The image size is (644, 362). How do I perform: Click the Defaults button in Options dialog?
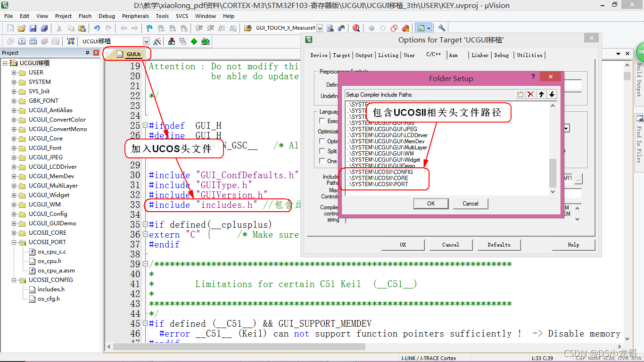coord(499,245)
